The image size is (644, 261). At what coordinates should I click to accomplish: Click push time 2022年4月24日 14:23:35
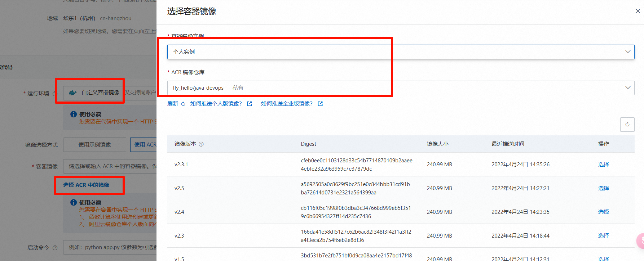point(520,212)
